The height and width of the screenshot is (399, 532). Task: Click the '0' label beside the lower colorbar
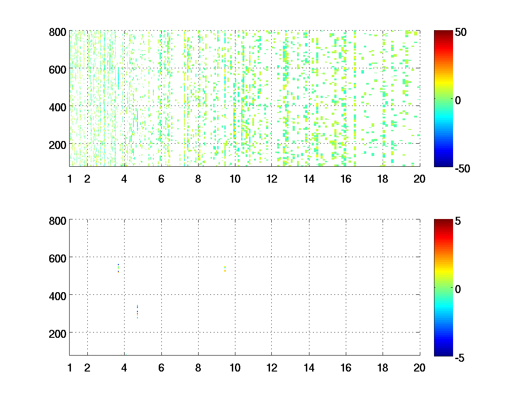pyautogui.click(x=459, y=289)
